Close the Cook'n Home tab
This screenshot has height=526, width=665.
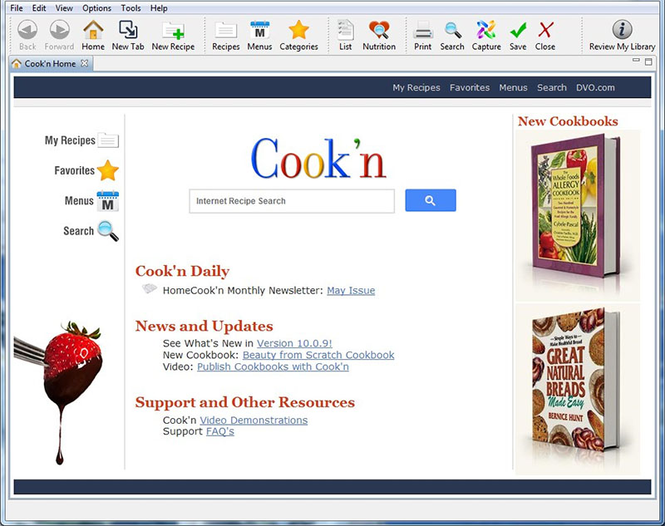pos(84,63)
